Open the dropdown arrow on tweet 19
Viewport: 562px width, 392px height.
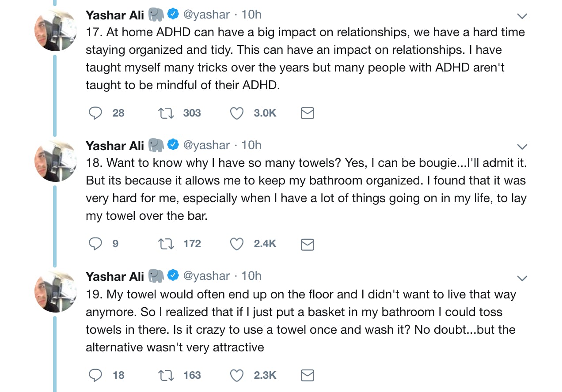(x=522, y=278)
